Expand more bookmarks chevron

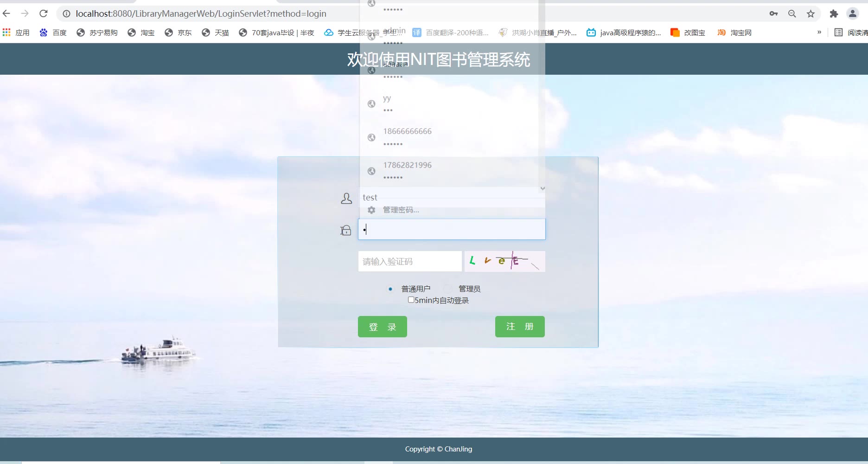819,32
